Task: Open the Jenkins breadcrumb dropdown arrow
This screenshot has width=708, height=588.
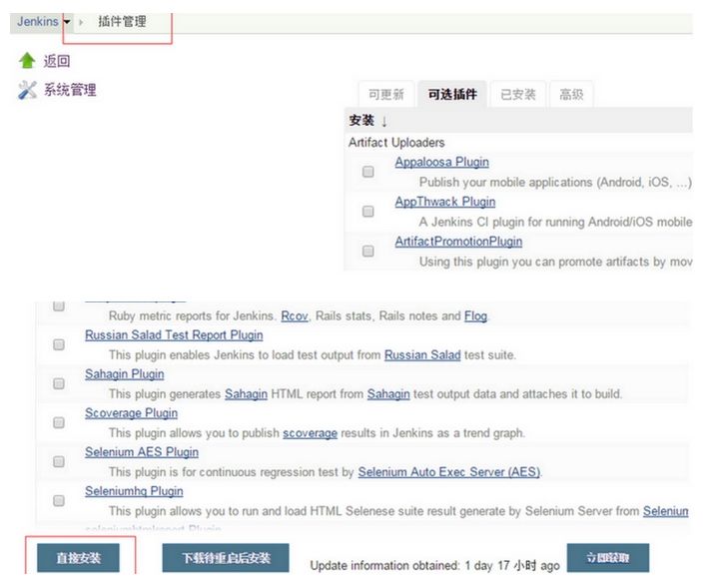Action: click(67, 22)
